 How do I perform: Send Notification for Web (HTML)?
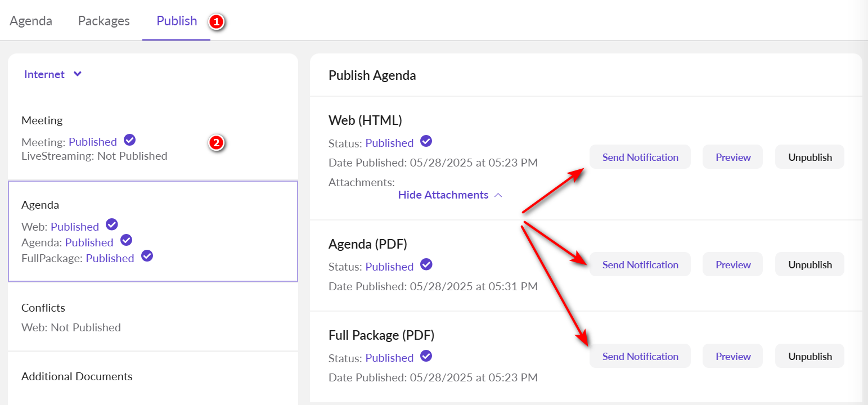[x=640, y=157]
